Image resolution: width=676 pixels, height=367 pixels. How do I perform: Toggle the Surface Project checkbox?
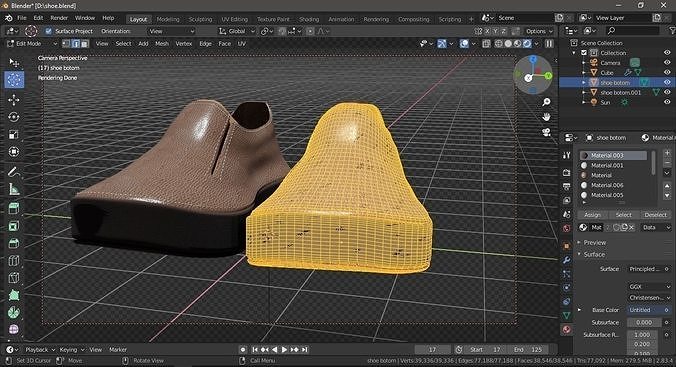coord(48,31)
